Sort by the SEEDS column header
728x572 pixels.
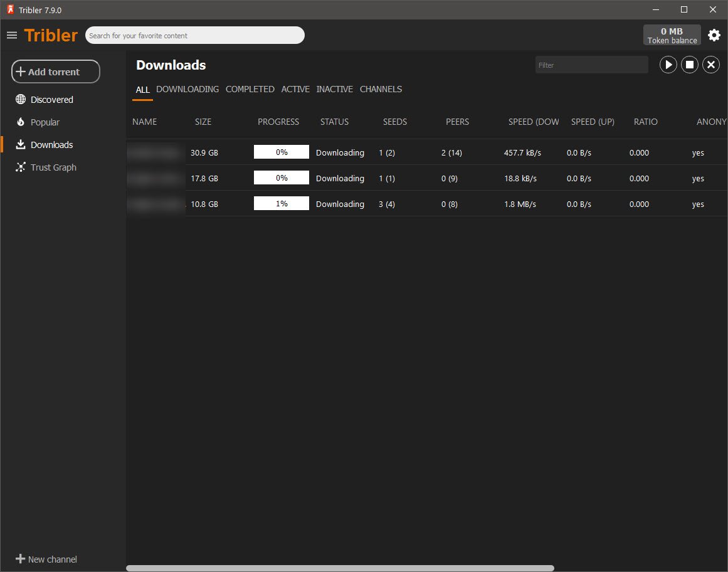click(394, 122)
